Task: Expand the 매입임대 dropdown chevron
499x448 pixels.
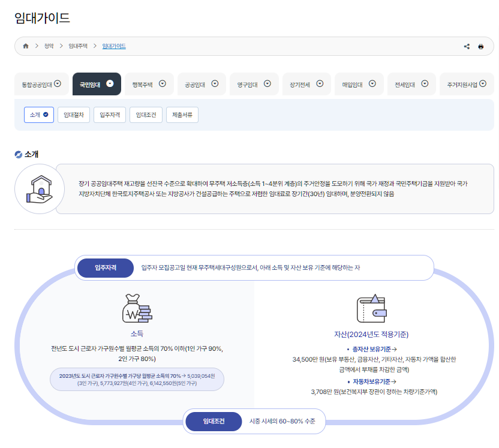Action: tap(373, 83)
